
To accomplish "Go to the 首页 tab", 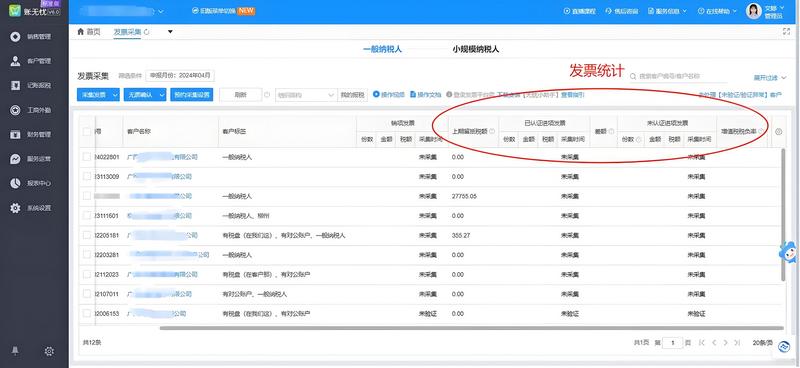I will [x=89, y=32].
